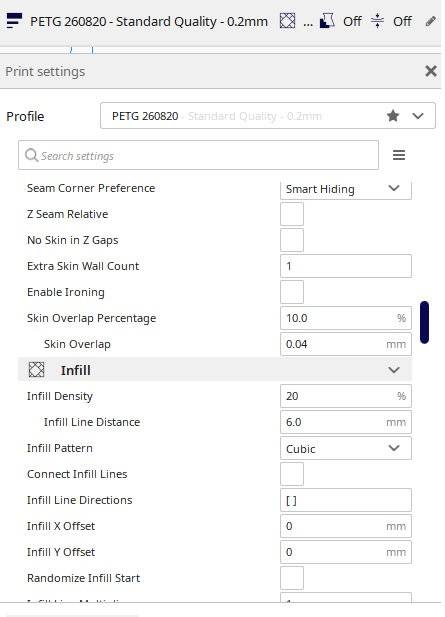Collapse the Infill section chevron
445x617 pixels.
point(393,370)
